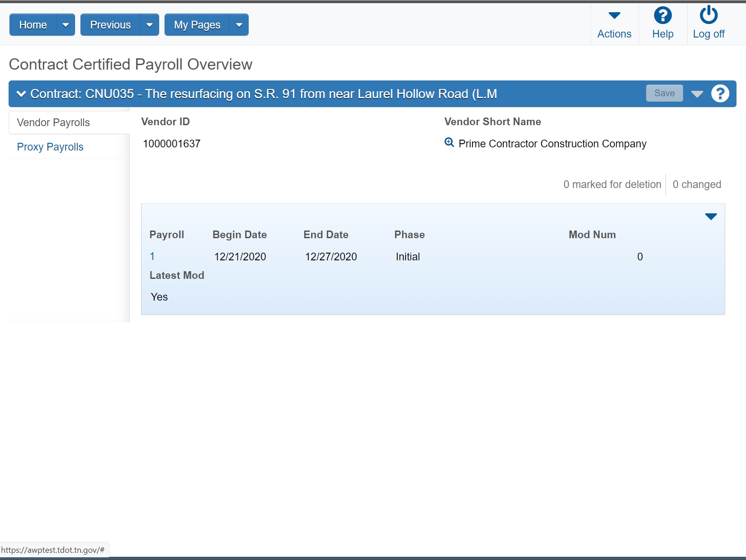Click the contract bar help icon
Viewport: 746px width, 560px height.
pos(720,94)
